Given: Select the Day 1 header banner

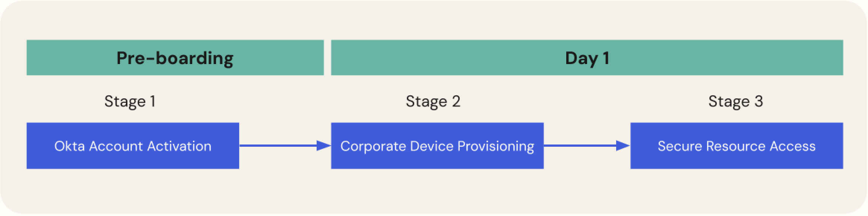Looking at the screenshot, I should tap(587, 58).
